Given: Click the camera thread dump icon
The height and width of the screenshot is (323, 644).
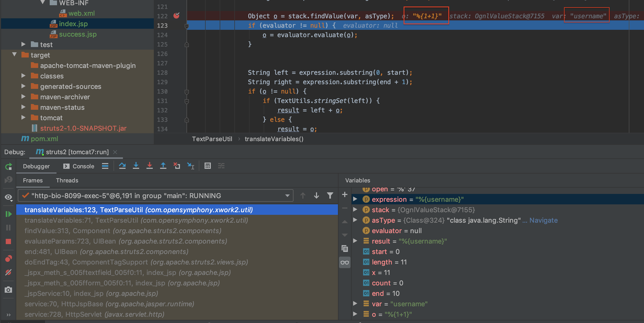Looking at the screenshot, I should [9, 290].
